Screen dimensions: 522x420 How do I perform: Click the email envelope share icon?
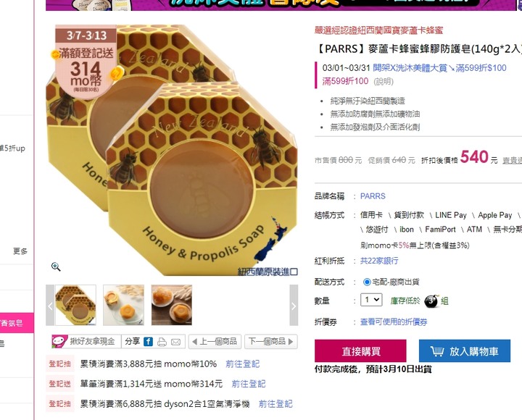tap(175, 342)
